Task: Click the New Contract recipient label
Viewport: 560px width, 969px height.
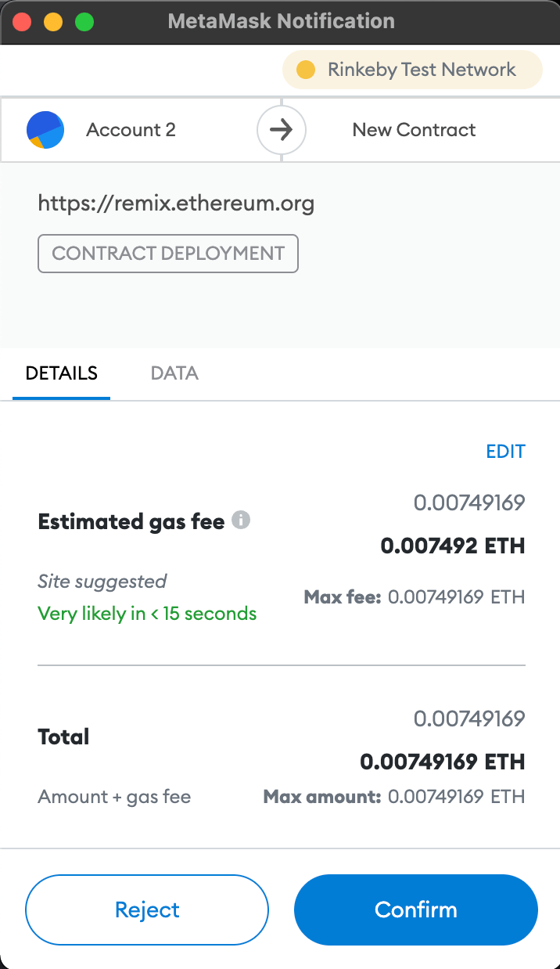Action: [x=414, y=130]
